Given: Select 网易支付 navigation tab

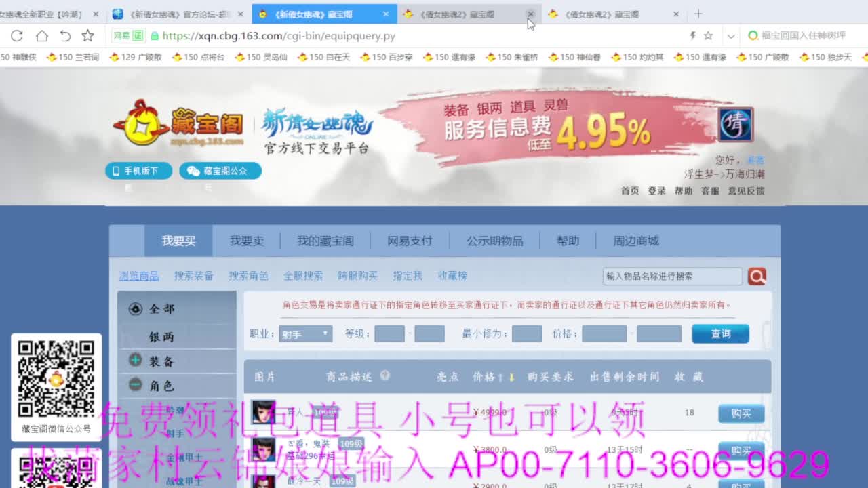Looking at the screenshot, I should pyautogui.click(x=410, y=241).
